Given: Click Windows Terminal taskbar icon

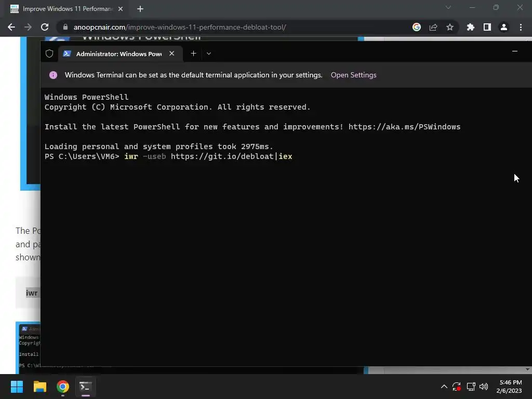Looking at the screenshot, I should coord(86,387).
